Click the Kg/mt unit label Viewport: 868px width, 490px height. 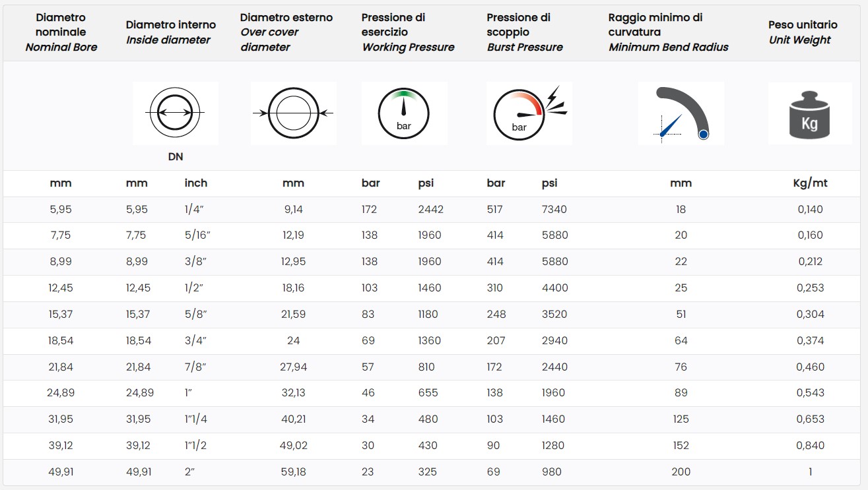coord(810,183)
